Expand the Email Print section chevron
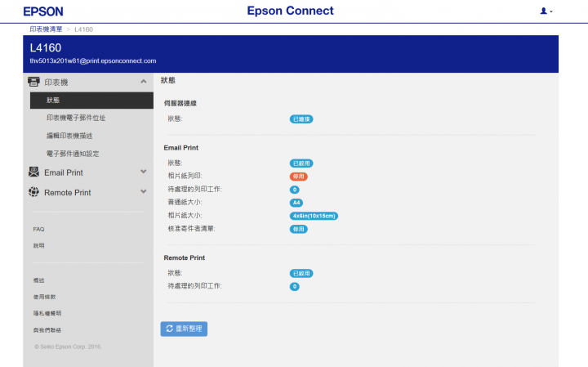The height and width of the screenshot is (367, 588). [x=143, y=172]
